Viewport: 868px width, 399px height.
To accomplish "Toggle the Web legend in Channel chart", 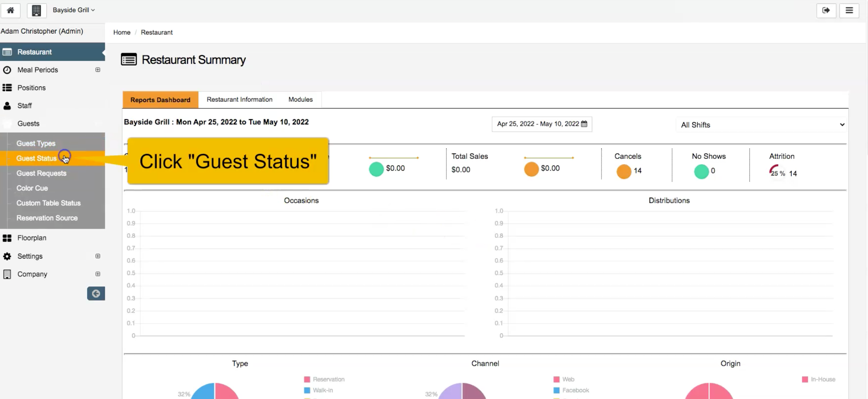I will tap(564, 379).
